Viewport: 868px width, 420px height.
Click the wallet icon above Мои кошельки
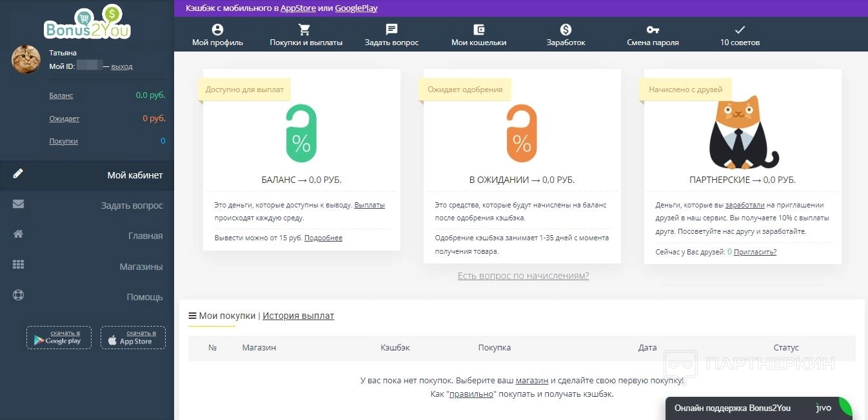478,30
